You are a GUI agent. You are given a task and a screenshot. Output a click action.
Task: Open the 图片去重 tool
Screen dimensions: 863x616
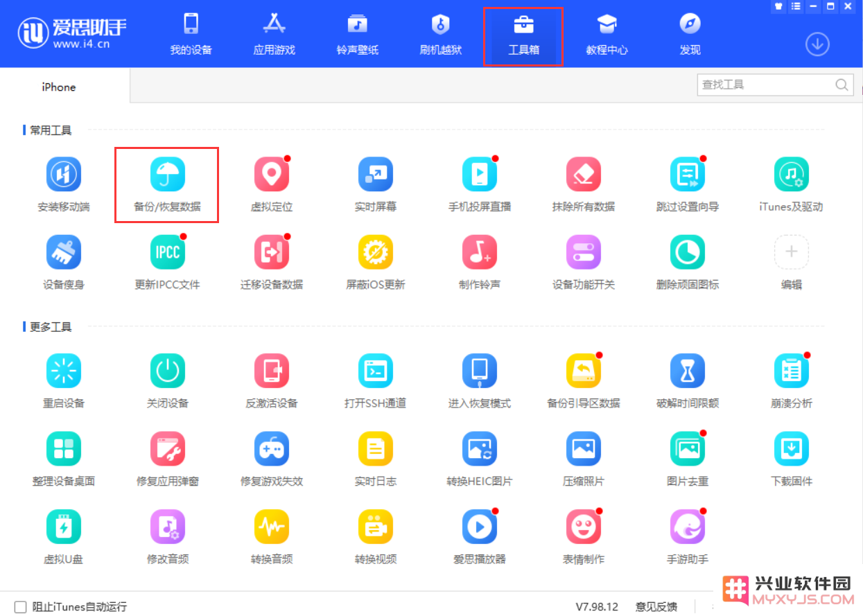point(688,459)
